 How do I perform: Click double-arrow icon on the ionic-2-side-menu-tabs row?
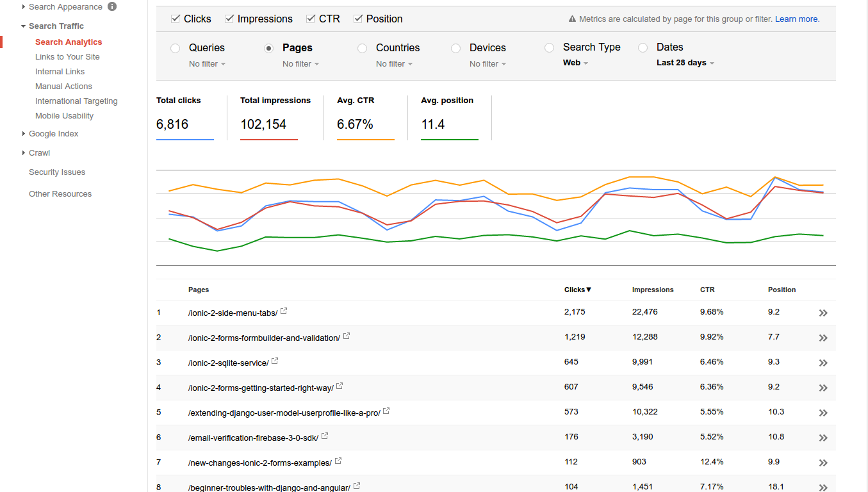(823, 313)
